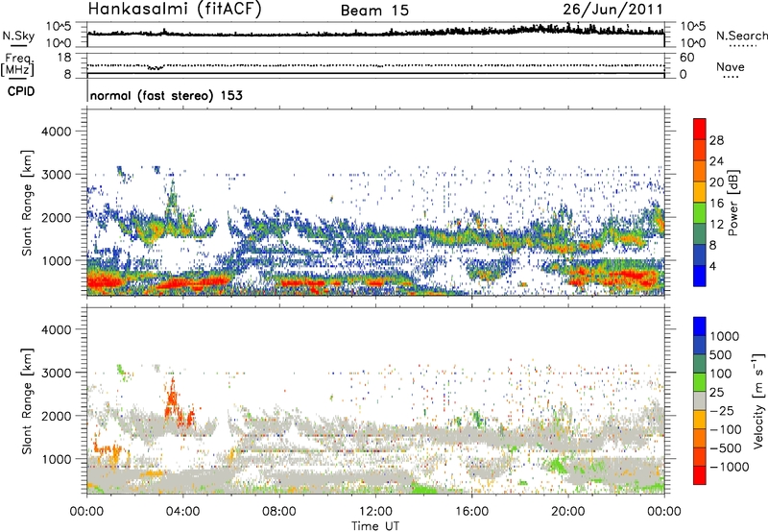
Task: Click the '28' label on Power color bar
Action: click(716, 140)
